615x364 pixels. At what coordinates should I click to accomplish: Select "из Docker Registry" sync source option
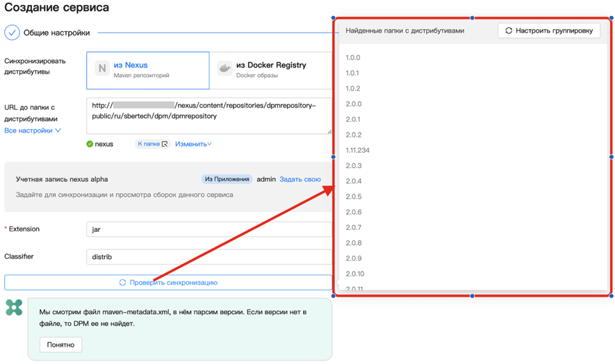click(271, 70)
